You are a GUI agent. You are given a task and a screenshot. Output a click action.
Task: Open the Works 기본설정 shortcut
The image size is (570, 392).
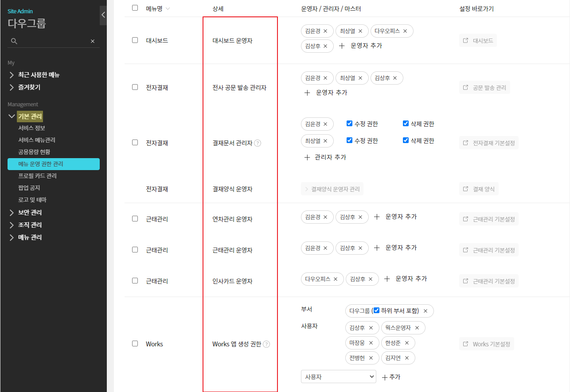point(487,344)
